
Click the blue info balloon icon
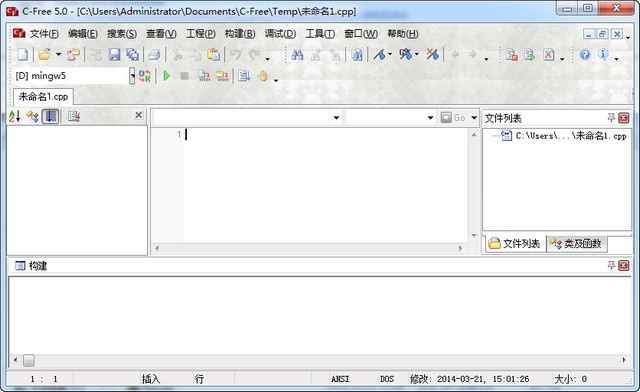point(603,54)
